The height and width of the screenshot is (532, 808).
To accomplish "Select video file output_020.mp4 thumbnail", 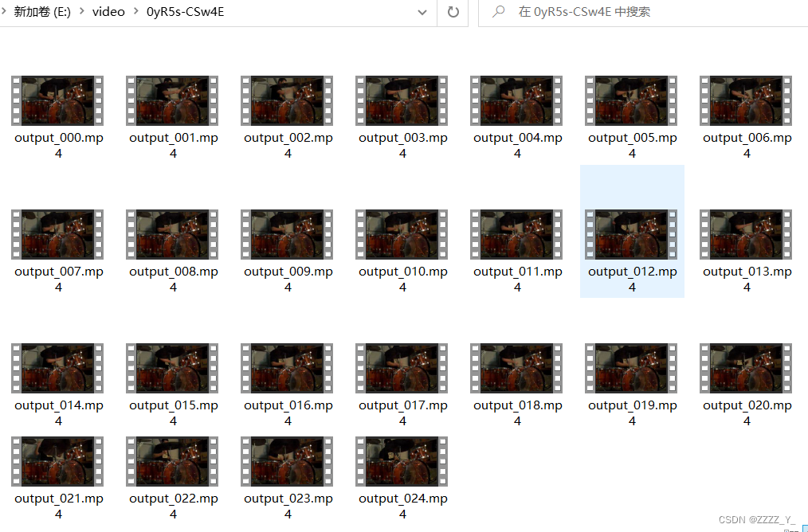I will 746,368.
